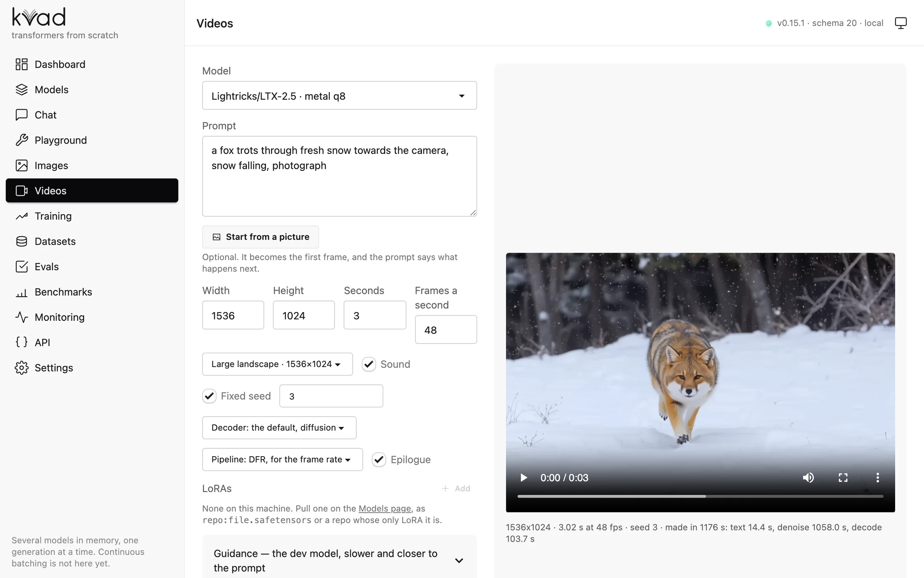Click the kvad logo
This screenshot has height=578, width=924.
(x=39, y=17)
